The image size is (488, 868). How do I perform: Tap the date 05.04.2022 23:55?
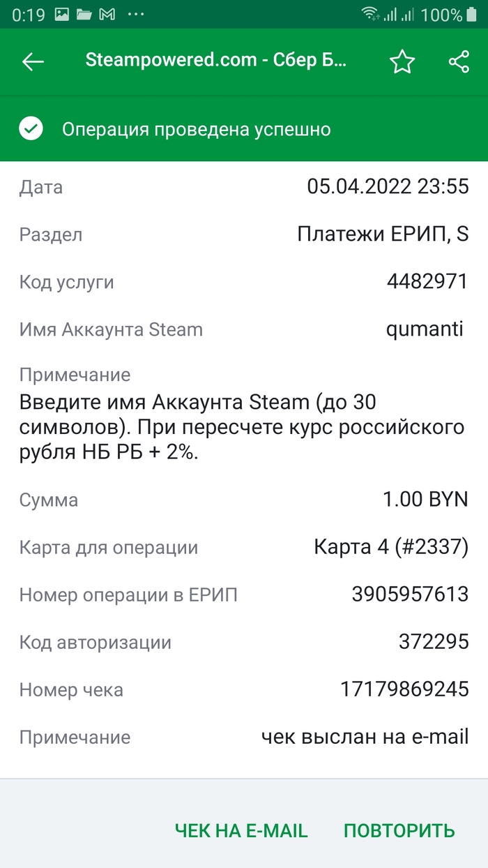pos(388,186)
